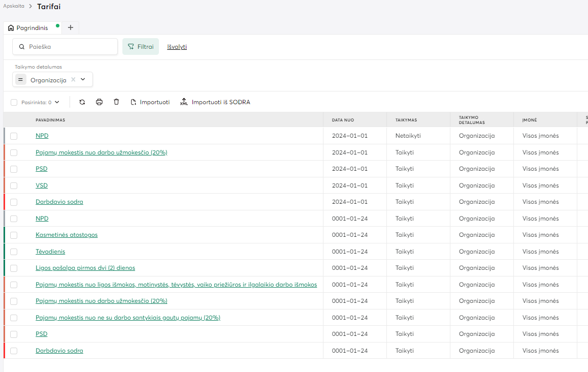This screenshot has height=372, width=588.
Task: Click the Importuoti file import button
Action: (150, 102)
